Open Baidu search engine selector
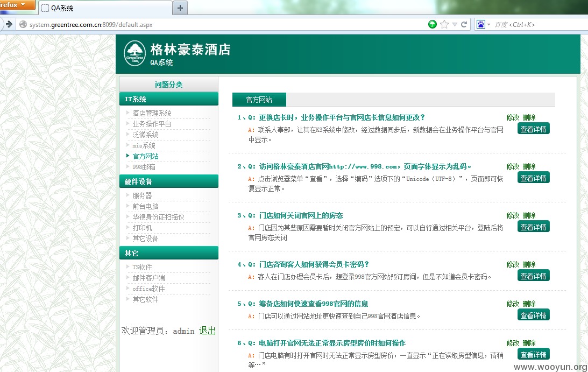This screenshot has width=588, height=372. point(483,24)
